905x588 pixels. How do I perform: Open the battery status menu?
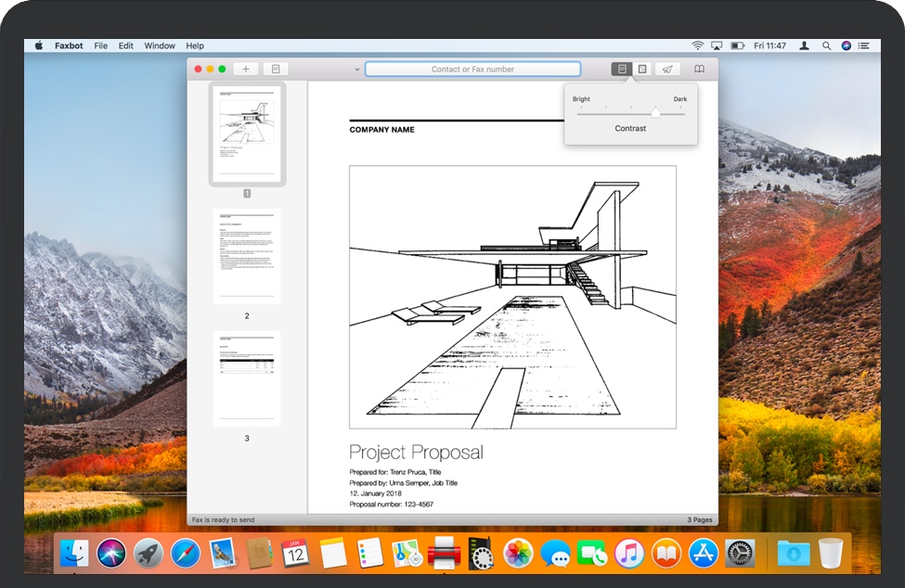tap(738, 45)
